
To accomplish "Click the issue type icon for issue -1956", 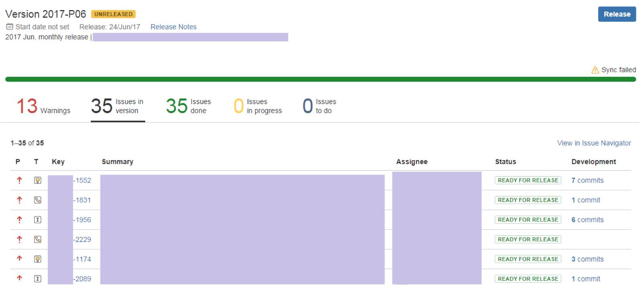I will [x=37, y=220].
